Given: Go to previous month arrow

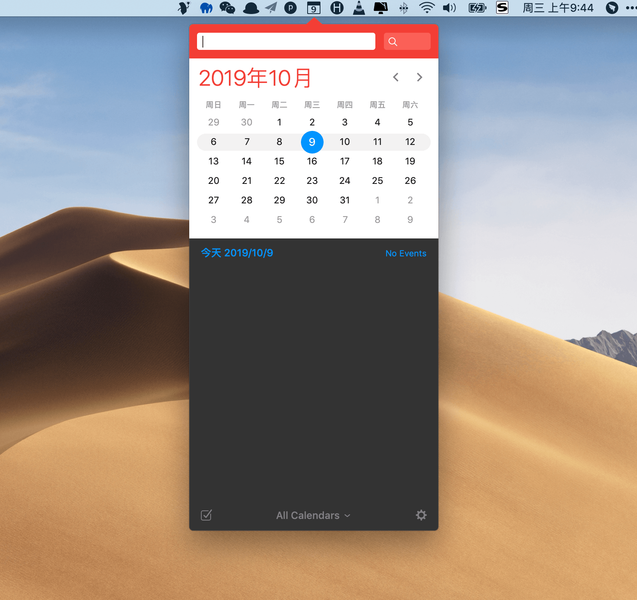Looking at the screenshot, I should coord(396,77).
